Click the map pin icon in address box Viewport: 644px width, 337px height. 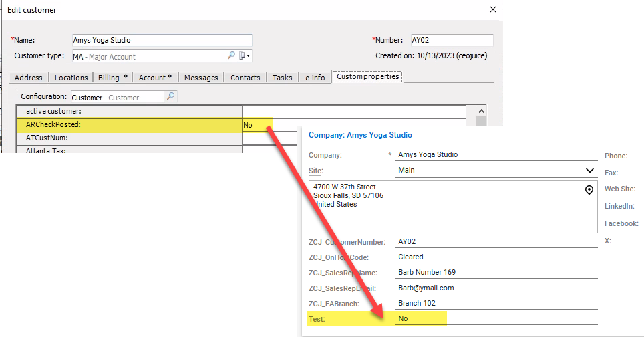tap(589, 189)
